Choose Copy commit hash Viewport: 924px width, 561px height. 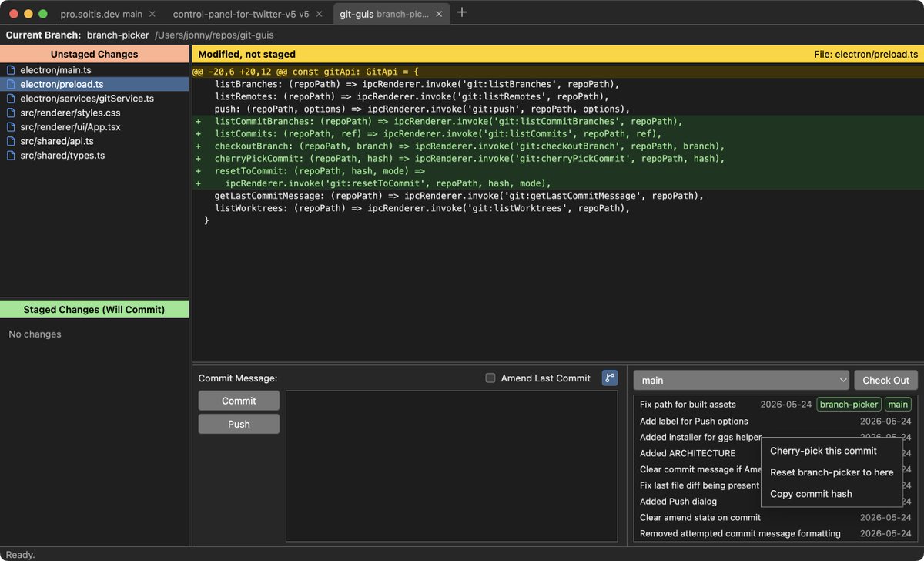point(831,494)
